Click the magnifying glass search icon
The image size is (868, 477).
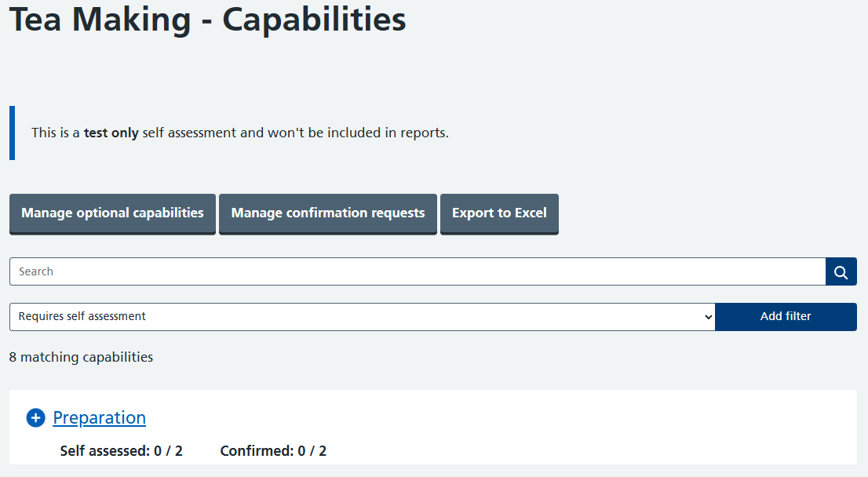(x=841, y=272)
